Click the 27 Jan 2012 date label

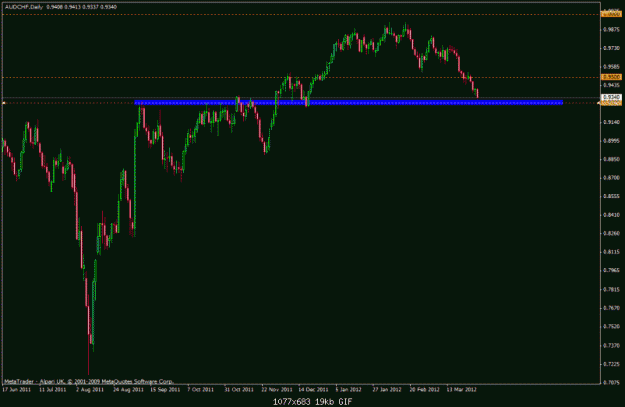coord(387,389)
